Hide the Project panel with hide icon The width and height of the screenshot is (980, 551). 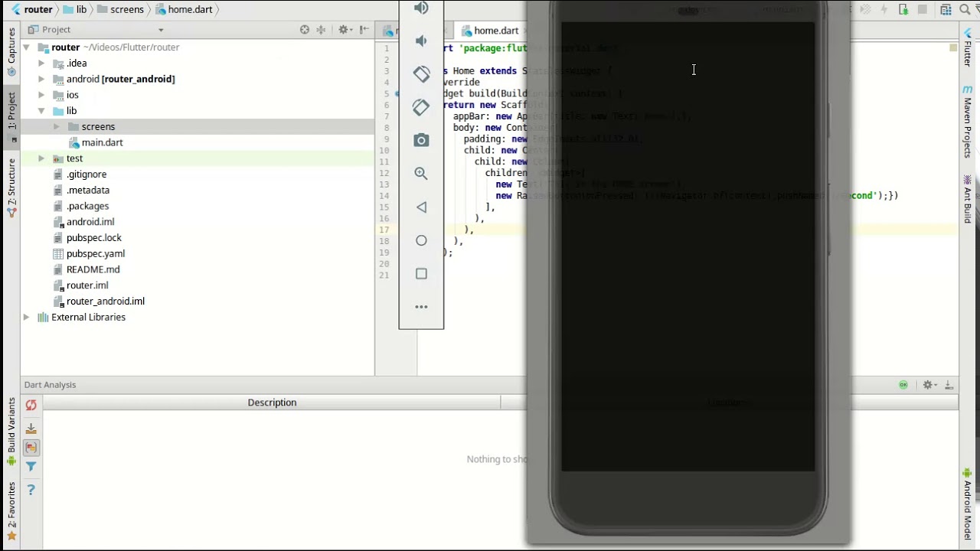[x=364, y=29]
